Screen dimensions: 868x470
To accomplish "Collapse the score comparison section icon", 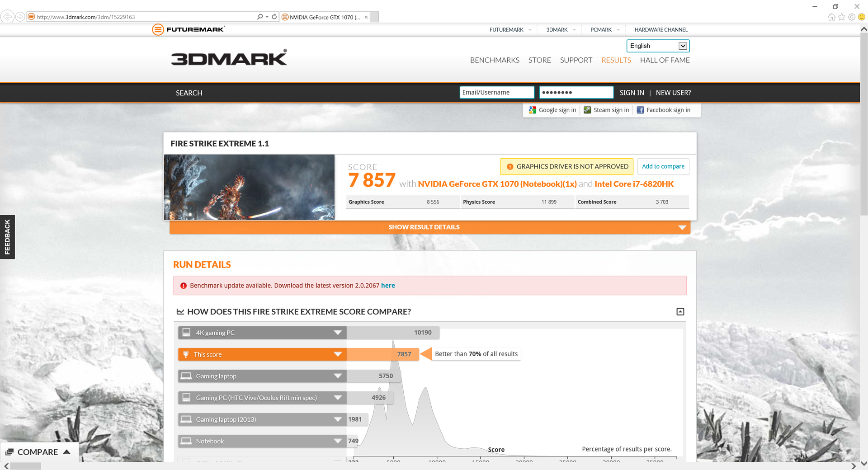I will (680, 312).
